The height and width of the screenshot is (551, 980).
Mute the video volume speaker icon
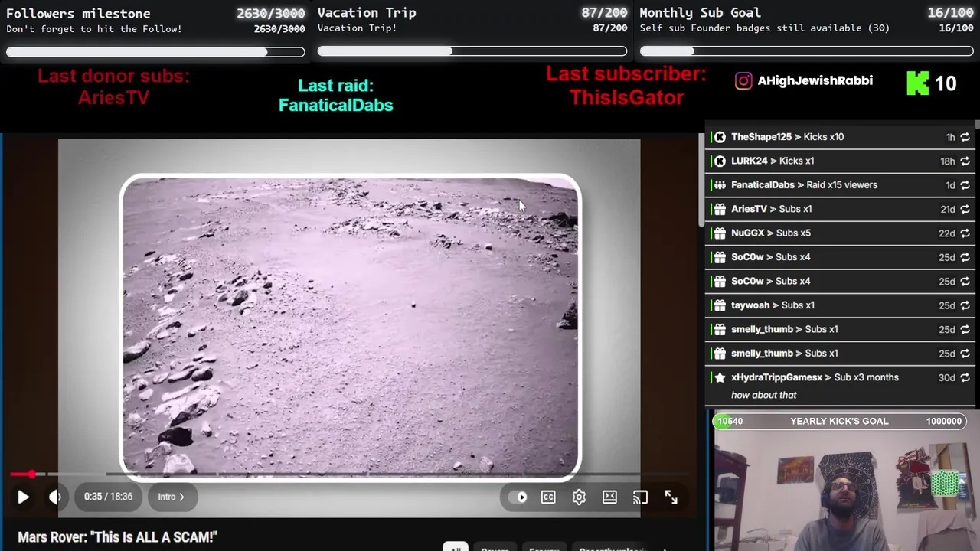55,497
